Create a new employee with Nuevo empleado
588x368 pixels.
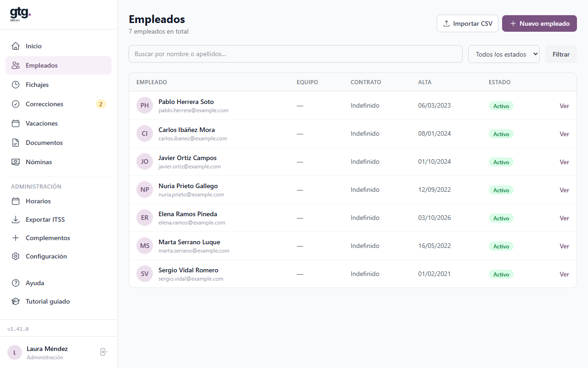[539, 23]
